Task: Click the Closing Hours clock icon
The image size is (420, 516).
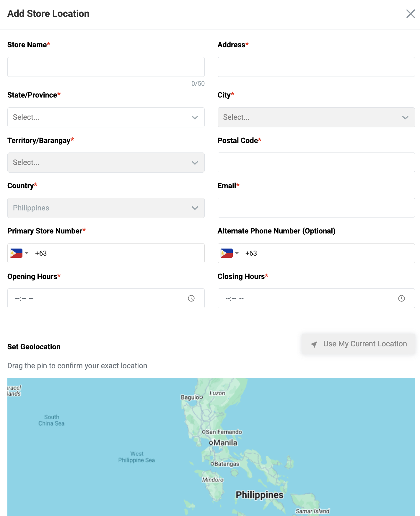Action: pos(401,298)
